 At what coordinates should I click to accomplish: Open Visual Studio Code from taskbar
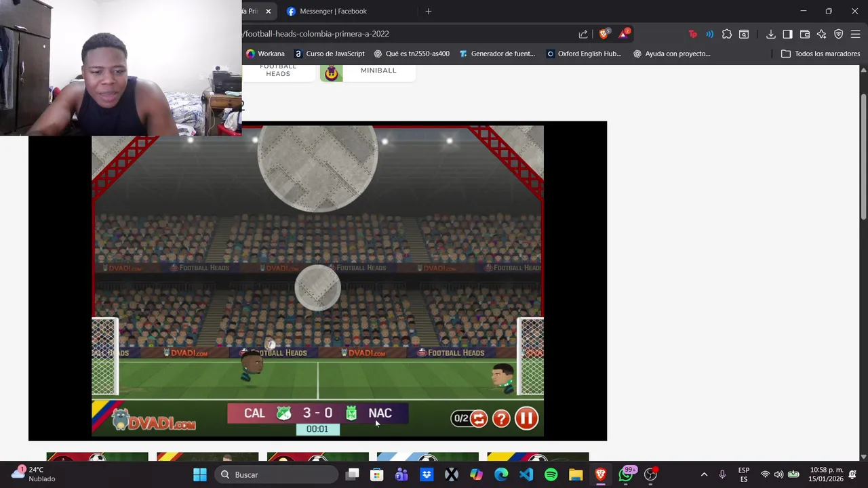tap(526, 474)
